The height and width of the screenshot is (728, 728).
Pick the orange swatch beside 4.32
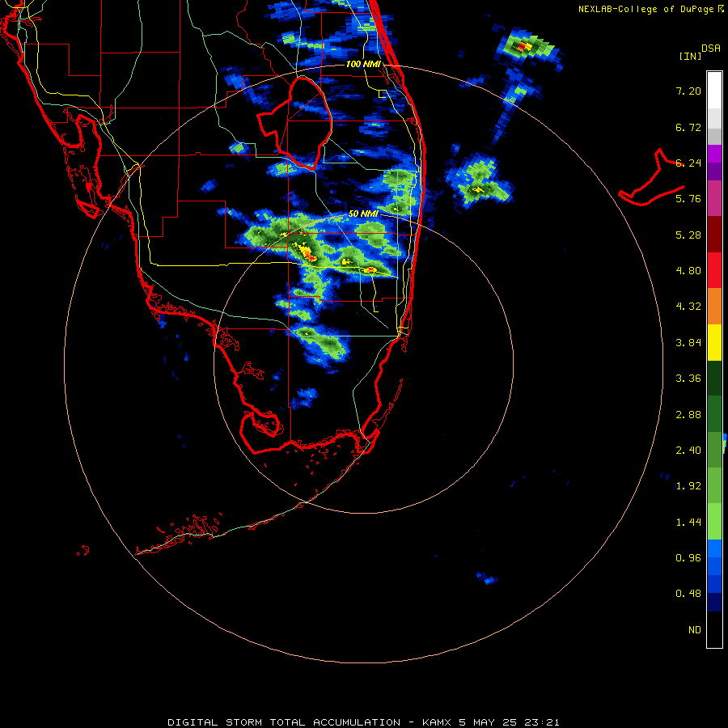(x=714, y=307)
